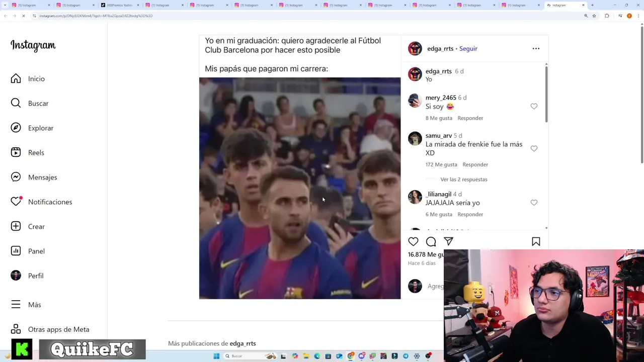Follow edga_rrts with the Seguir link
The image size is (644, 362).
click(x=468, y=49)
